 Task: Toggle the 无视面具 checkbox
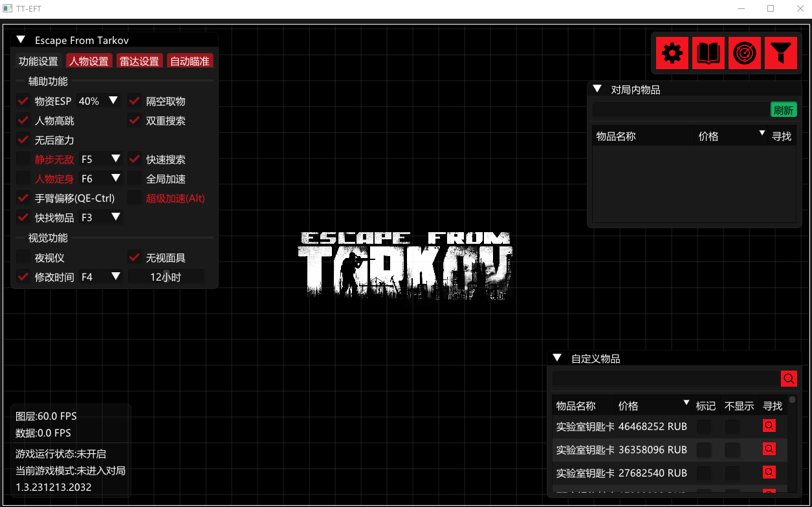click(135, 257)
